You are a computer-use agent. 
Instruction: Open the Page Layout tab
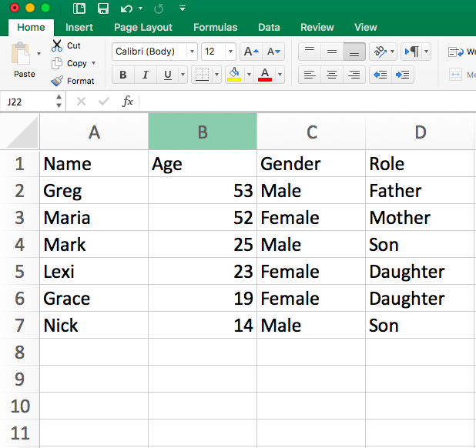click(143, 27)
